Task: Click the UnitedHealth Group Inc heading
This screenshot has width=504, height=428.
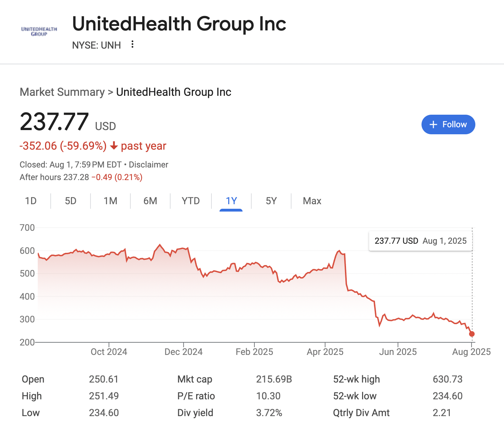Action: coord(179,24)
